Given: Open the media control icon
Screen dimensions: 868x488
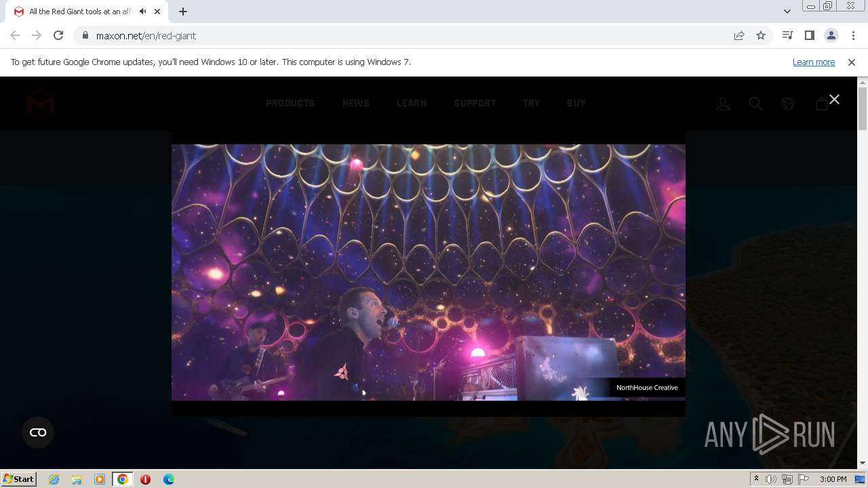Looking at the screenshot, I should [x=787, y=35].
